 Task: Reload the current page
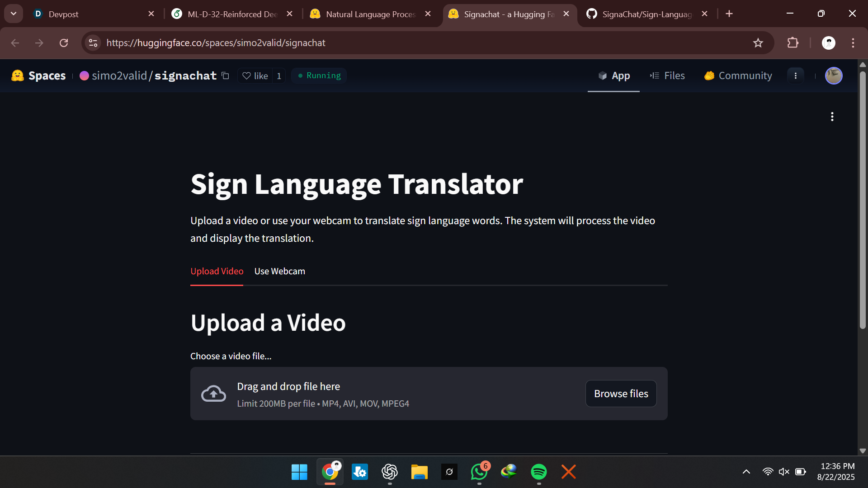pos(64,43)
